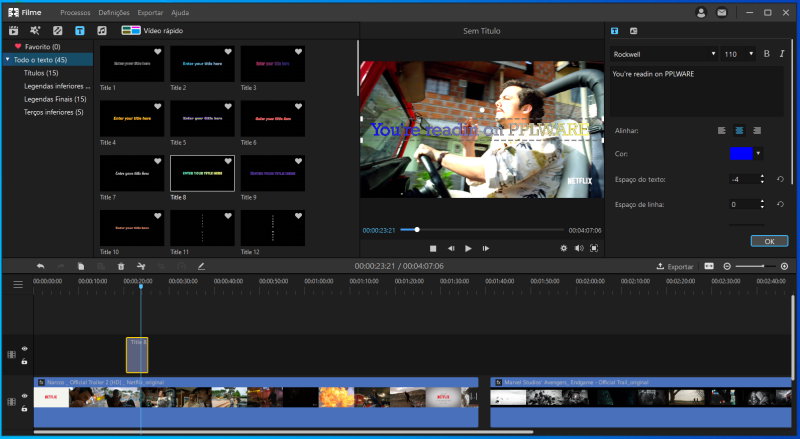Delete selected clip with trash icon
This screenshot has width=800, height=439.
pos(121,266)
